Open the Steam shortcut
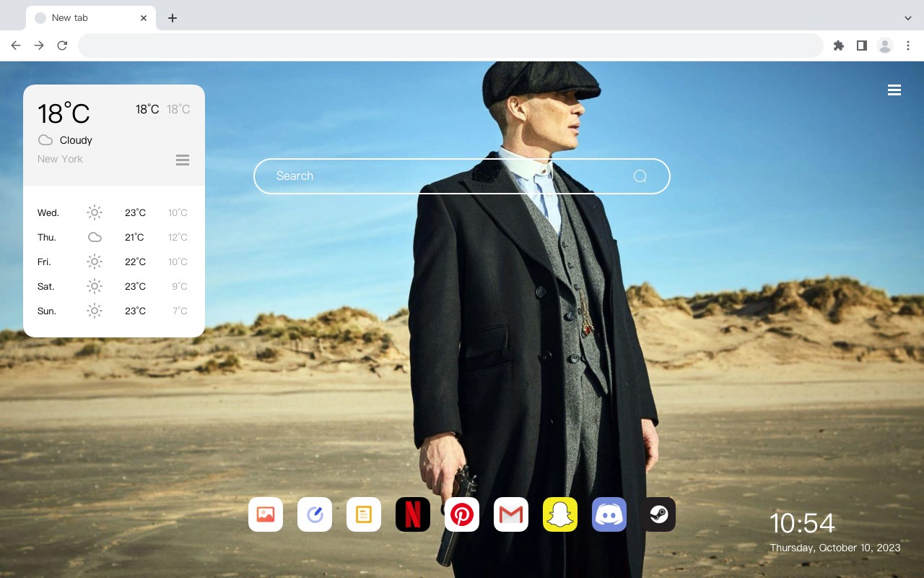The height and width of the screenshot is (578, 924). pyautogui.click(x=658, y=514)
